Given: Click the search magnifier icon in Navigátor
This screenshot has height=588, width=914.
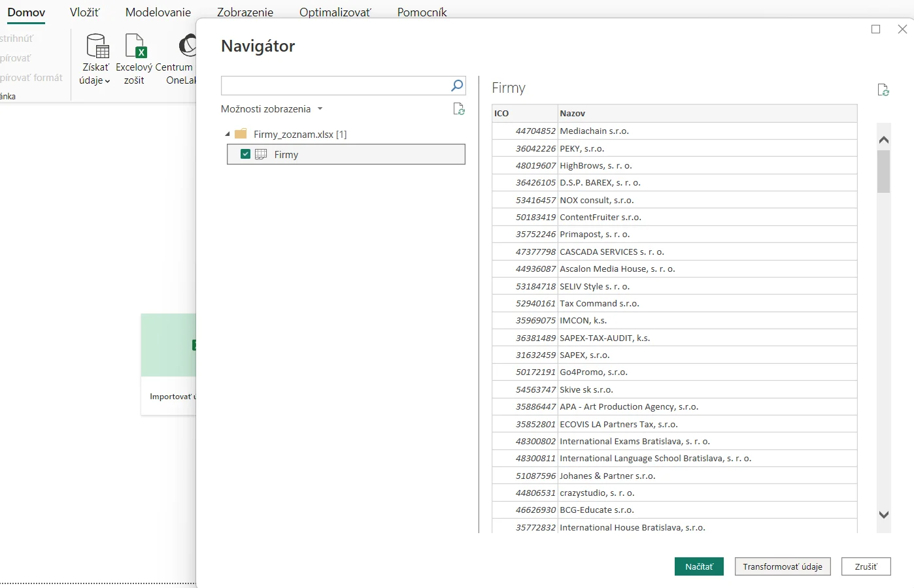Looking at the screenshot, I should tap(457, 85).
